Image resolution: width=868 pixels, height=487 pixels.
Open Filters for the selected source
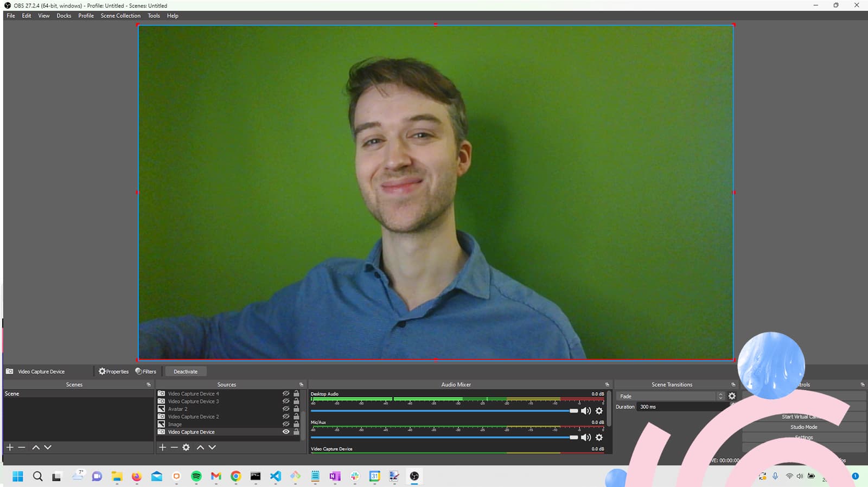(x=146, y=371)
